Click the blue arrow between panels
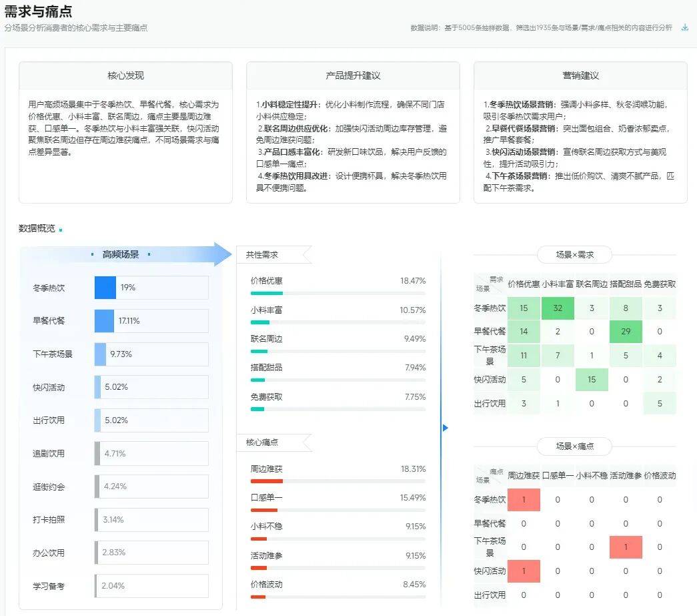Viewport: 697px width, 616px height. coord(446,428)
